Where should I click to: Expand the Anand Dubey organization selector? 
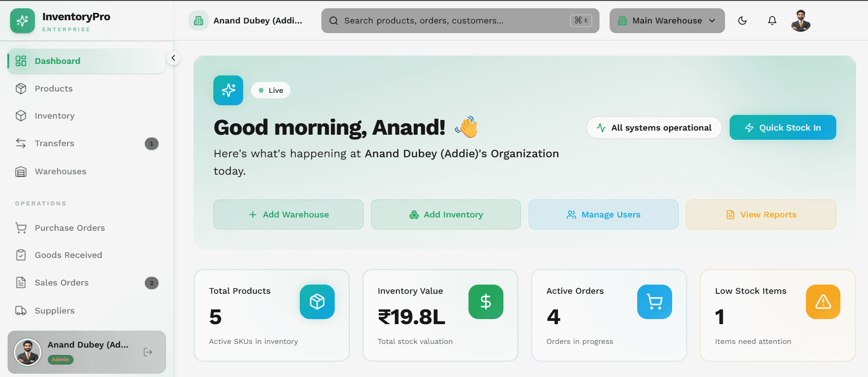coord(246,21)
